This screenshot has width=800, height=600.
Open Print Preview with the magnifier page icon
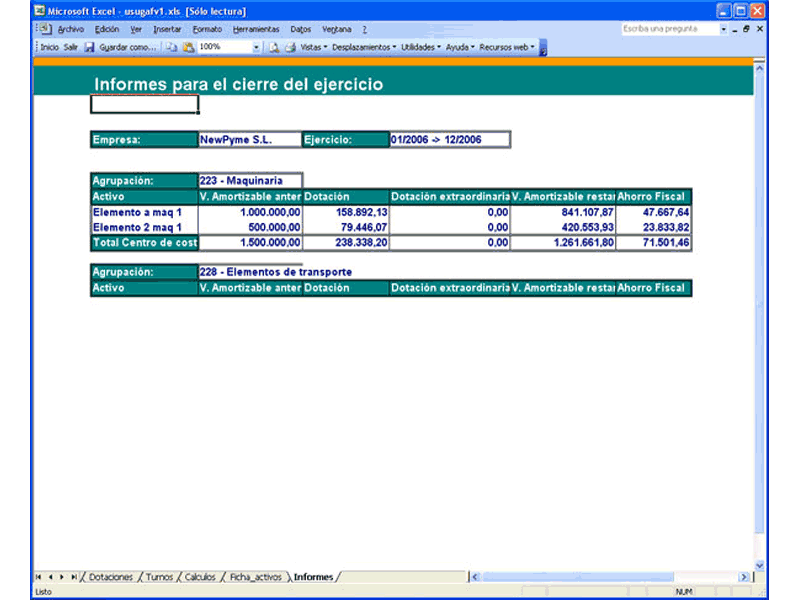[x=274, y=47]
